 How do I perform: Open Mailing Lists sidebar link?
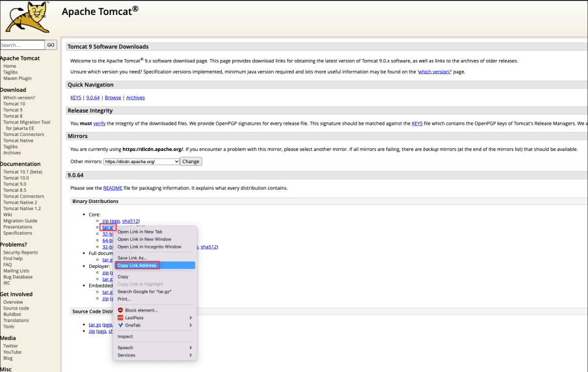tap(16, 271)
